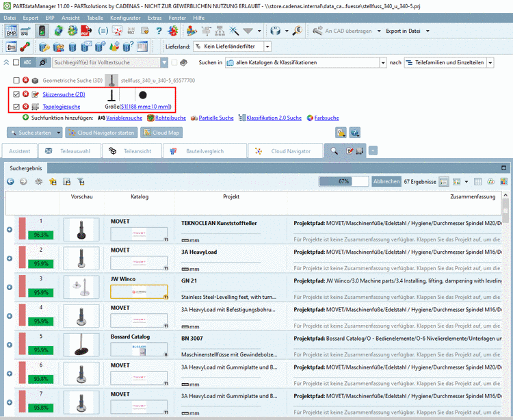The height and width of the screenshot is (420, 513).
Task: Open the Teilefamilien und Einzelteilen dropdown
Action: pos(490,62)
